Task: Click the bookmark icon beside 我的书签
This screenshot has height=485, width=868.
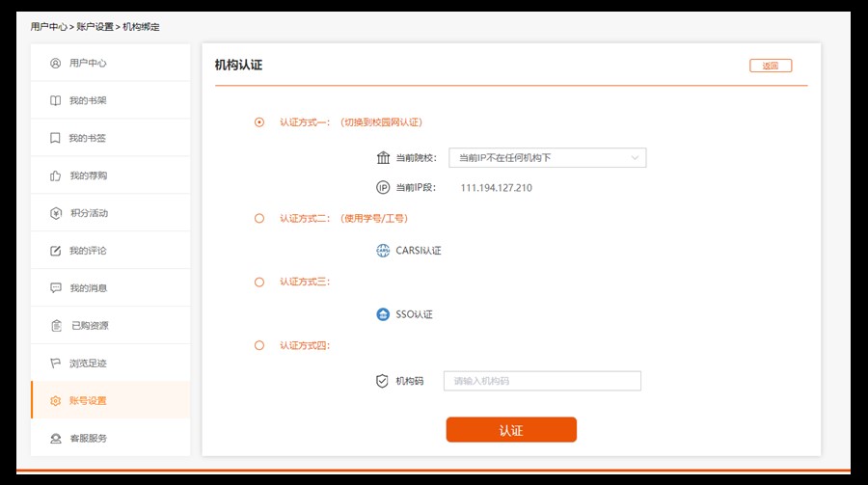Action: click(x=55, y=138)
